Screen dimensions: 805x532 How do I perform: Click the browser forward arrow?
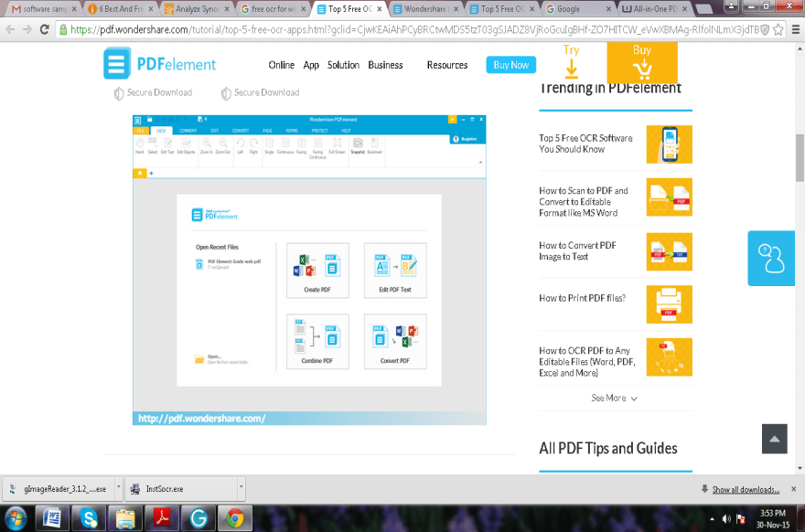(27, 30)
